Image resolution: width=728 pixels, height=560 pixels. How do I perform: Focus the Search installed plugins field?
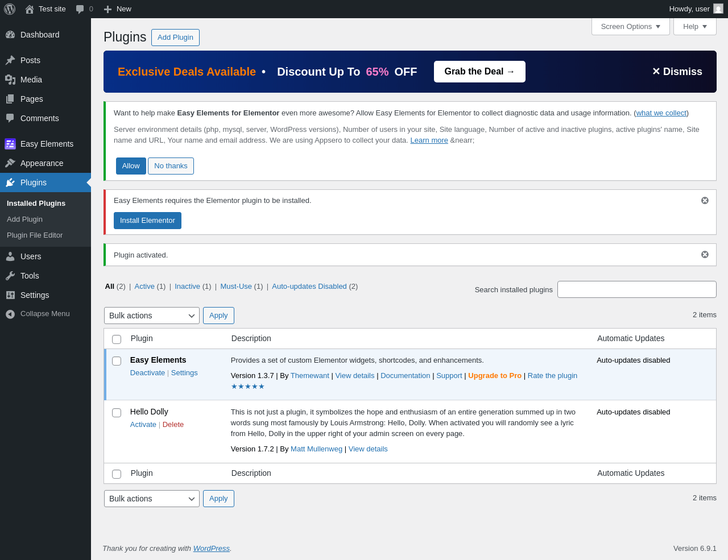pos(637,289)
